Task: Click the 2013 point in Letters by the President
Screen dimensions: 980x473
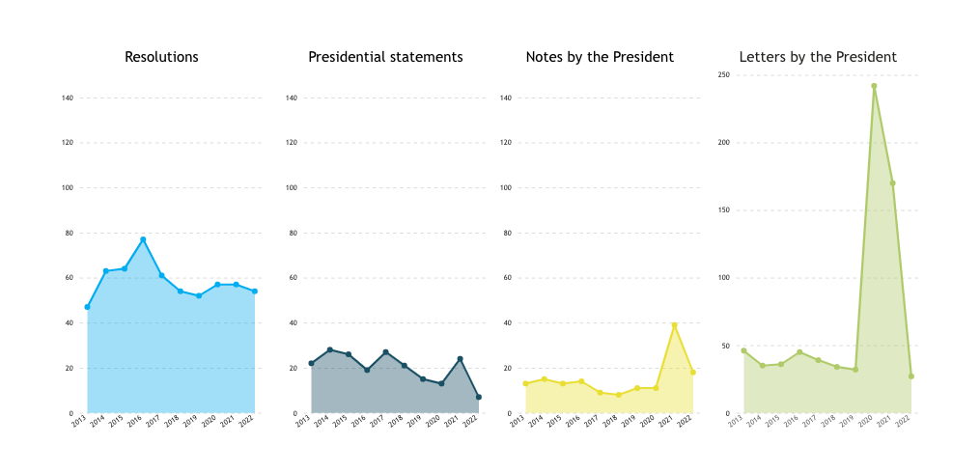Action: 743,350
